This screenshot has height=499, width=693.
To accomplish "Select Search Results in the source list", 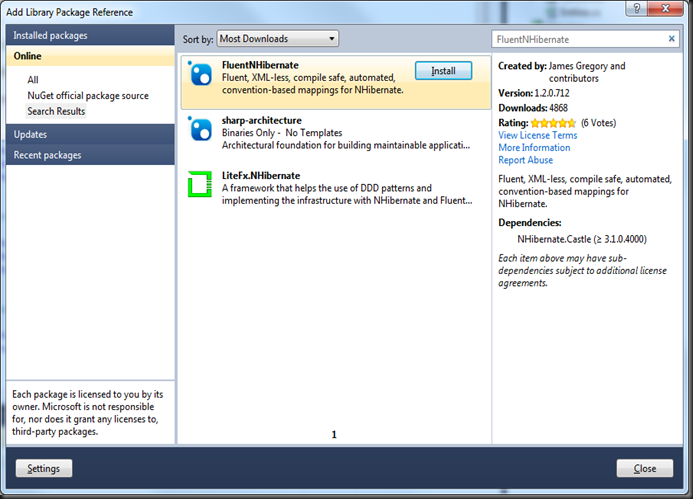I will (56, 111).
